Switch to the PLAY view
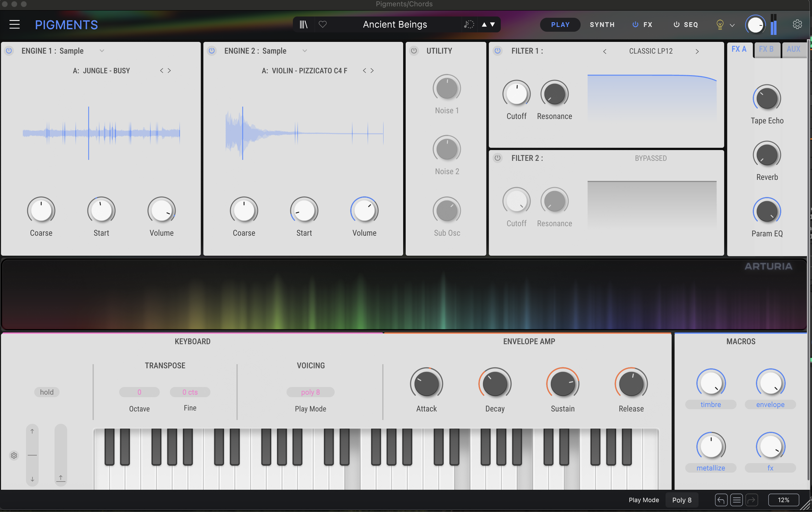The image size is (812, 512). coord(560,25)
